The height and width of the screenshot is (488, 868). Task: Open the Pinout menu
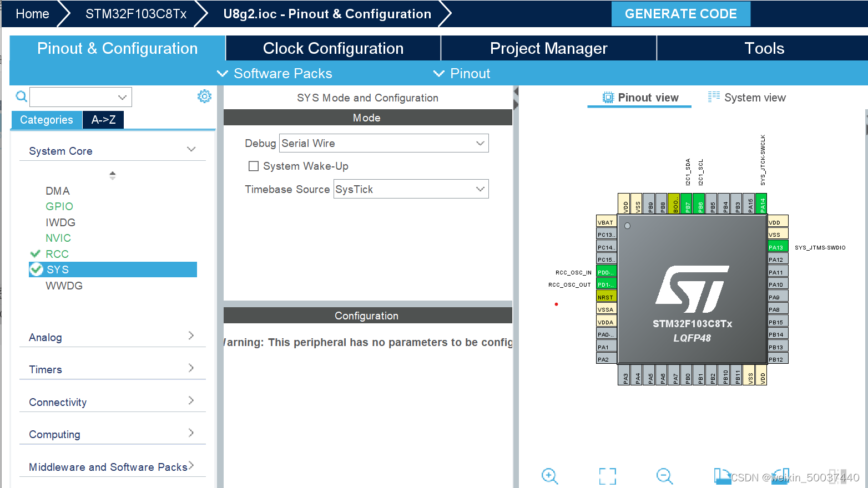[462, 73]
